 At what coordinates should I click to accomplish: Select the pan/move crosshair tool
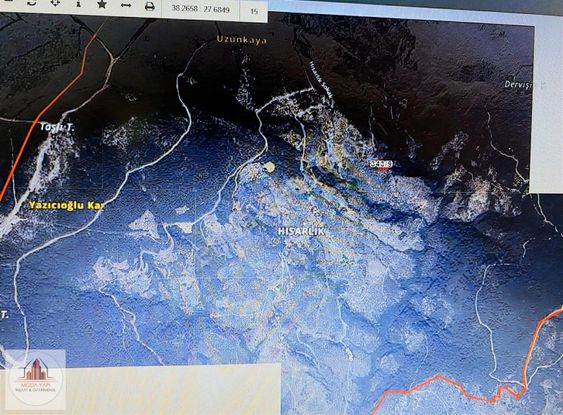pyautogui.click(x=55, y=3)
